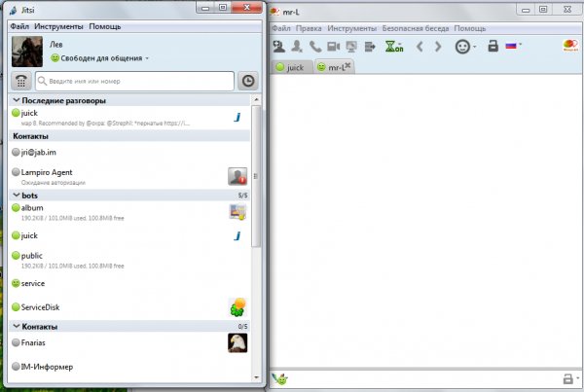Collapse the bots group

click(17, 195)
